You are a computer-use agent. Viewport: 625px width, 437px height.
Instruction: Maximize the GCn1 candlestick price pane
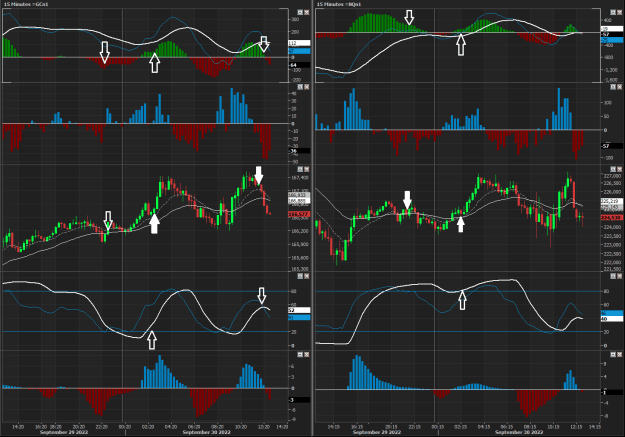[x=301, y=169]
